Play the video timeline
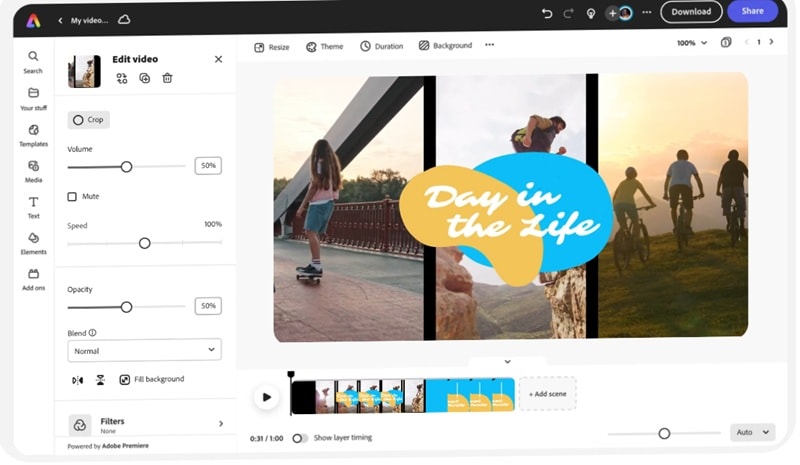Viewport: 800px width, 465px height. (x=266, y=397)
